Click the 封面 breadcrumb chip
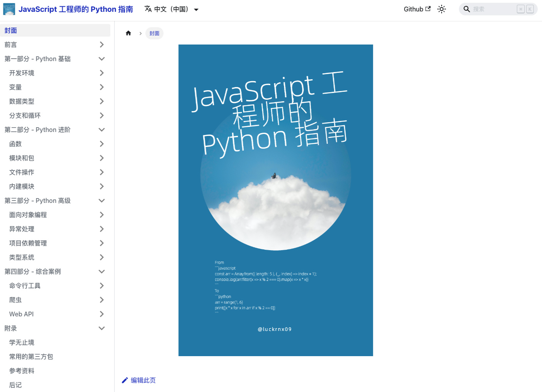The width and height of the screenshot is (542, 392). pyautogui.click(x=154, y=33)
